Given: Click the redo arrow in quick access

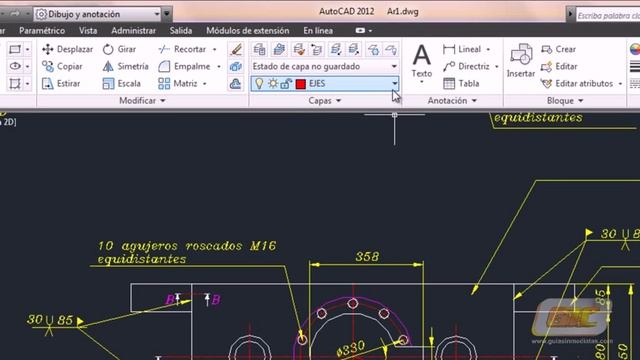Looking at the screenshot, I should [15, 14].
